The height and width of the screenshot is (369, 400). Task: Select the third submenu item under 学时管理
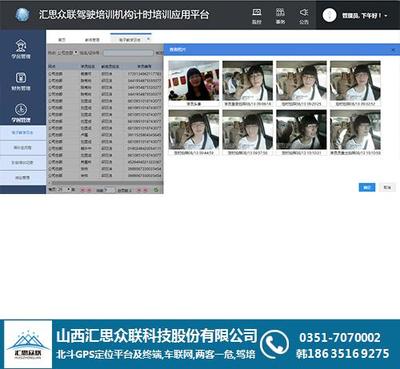point(23,163)
